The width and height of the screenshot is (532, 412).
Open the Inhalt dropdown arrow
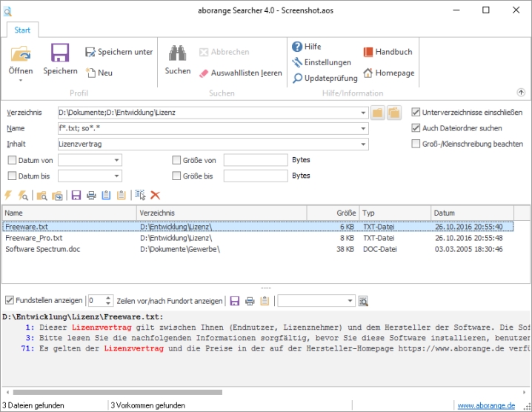pos(363,144)
